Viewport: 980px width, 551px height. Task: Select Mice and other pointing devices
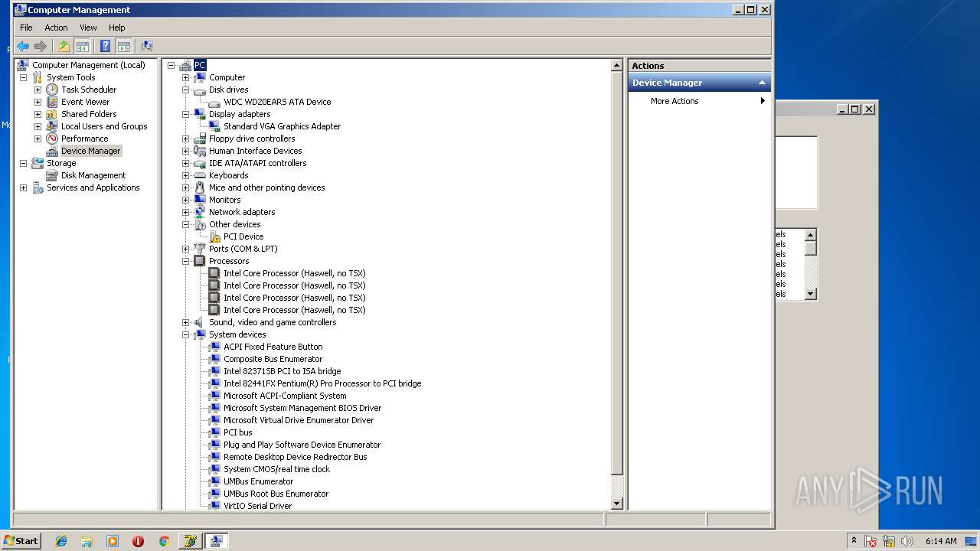pos(266,187)
